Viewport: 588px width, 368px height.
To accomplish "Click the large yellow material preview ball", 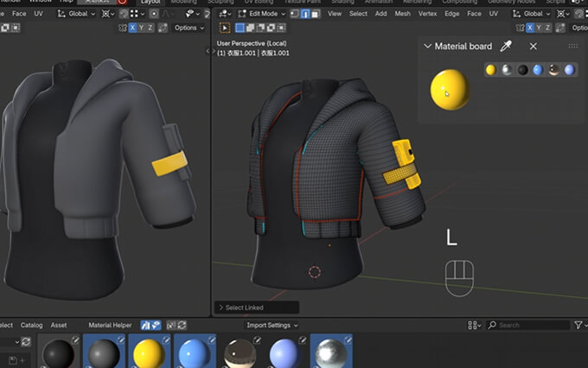I will (450, 90).
